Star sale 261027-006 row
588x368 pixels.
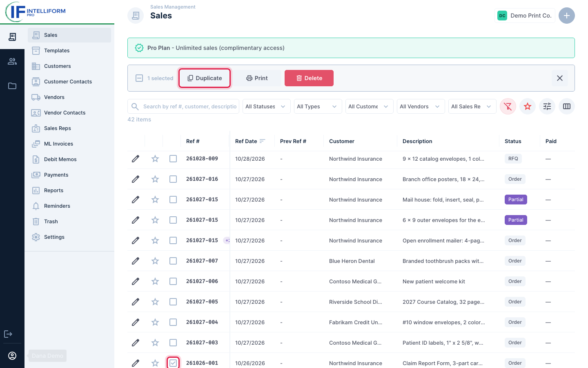click(155, 281)
